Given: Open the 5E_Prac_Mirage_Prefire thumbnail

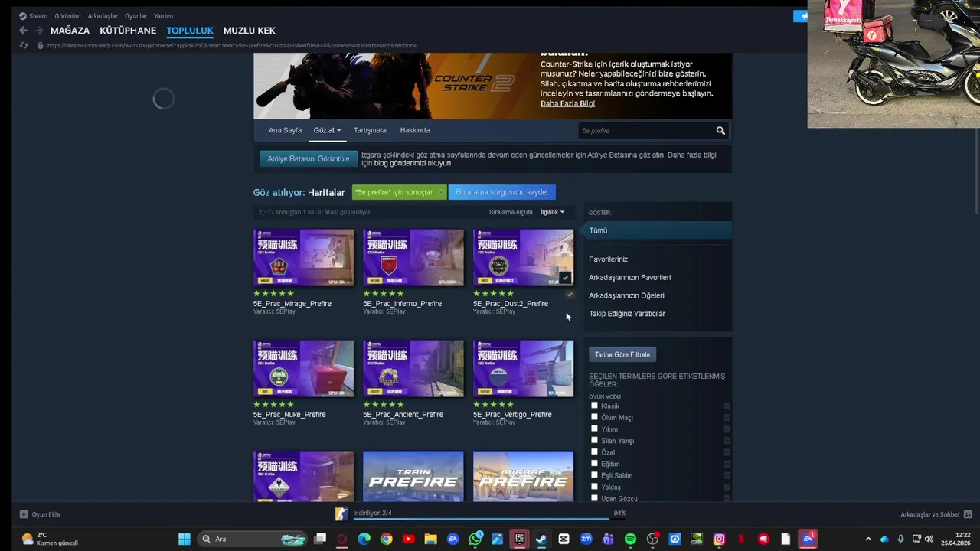Looking at the screenshot, I should 303,258.
